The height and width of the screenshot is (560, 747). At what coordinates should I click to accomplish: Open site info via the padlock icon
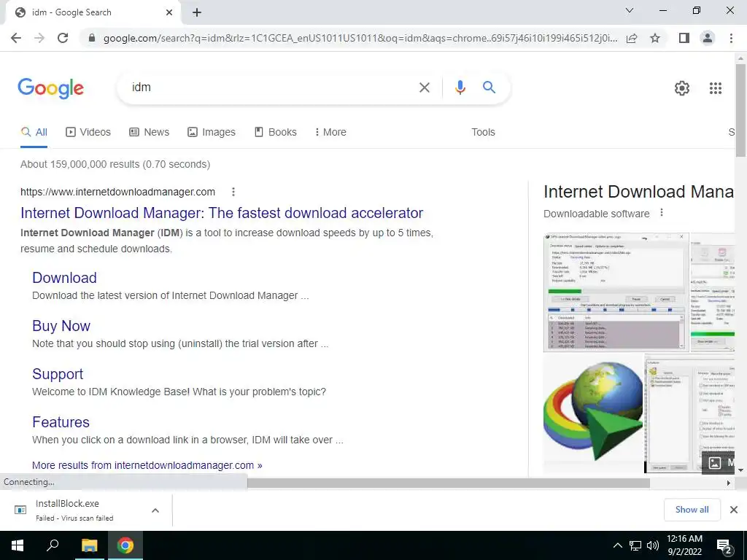pyautogui.click(x=91, y=38)
